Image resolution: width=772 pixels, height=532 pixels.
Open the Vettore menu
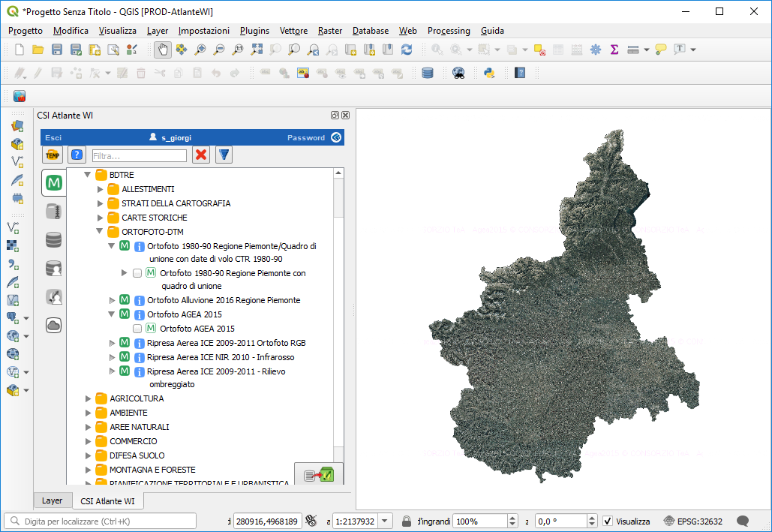293,31
